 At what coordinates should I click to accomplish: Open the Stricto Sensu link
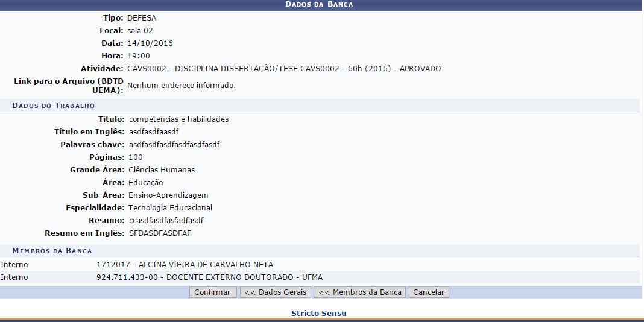tap(318, 313)
